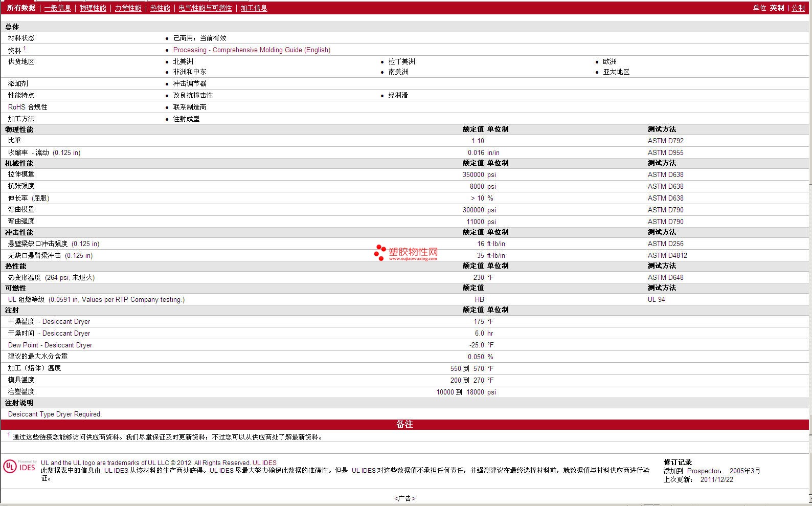
Task: Click ASTM D256 in impact section
Action: pyautogui.click(x=665, y=244)
